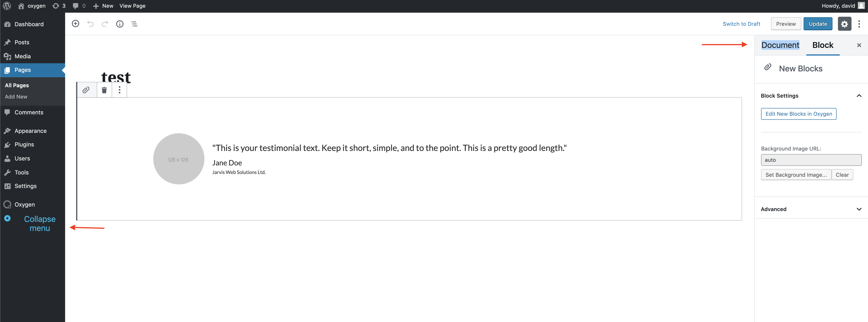Delete block using the trash icon
This screenshot has width=868, height=322.
(x=104, y=90)
